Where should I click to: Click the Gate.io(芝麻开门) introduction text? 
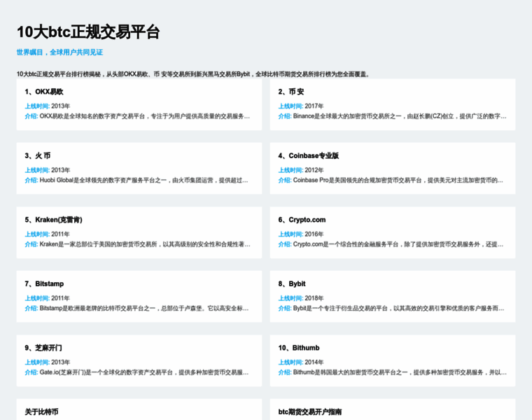144,372
